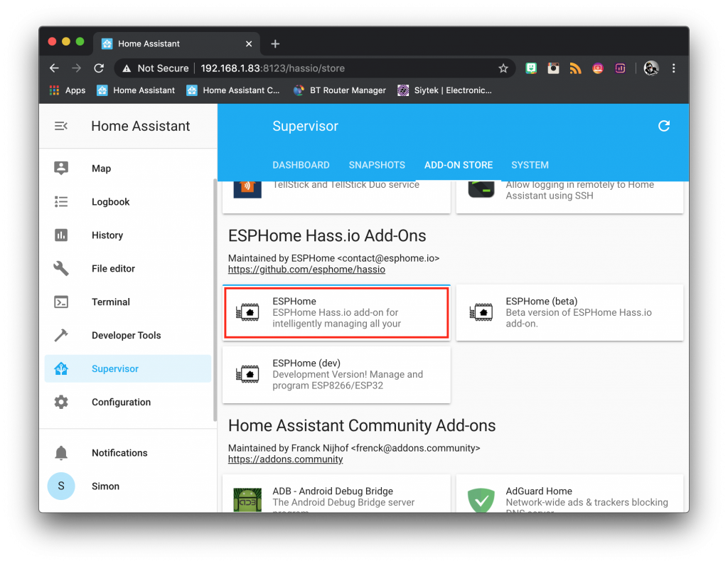Open a new browser tab
Screen dimensions: 728x564
pos(275,43)
